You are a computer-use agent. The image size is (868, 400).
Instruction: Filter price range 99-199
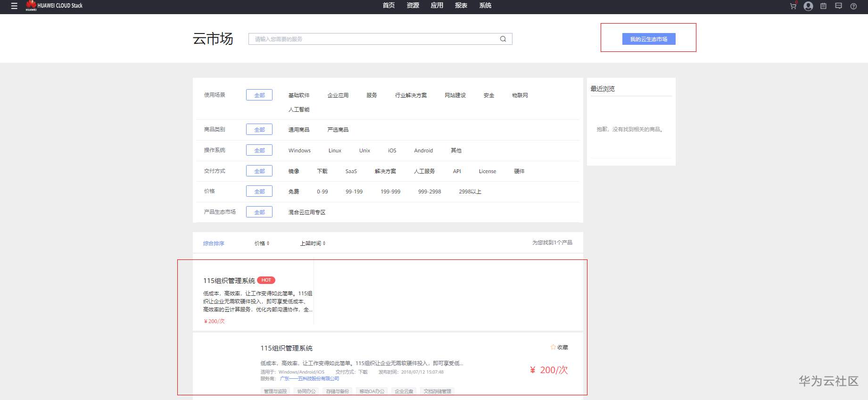(x=354, y=192)
